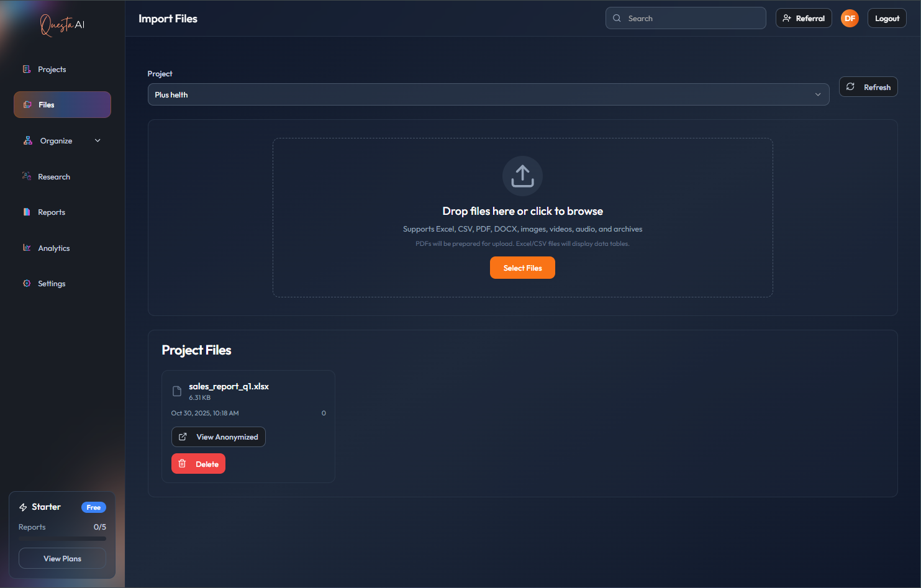Click the DF user avatar
The width and height of the screenshot is (921, 588).
click(x=850, y=19)
